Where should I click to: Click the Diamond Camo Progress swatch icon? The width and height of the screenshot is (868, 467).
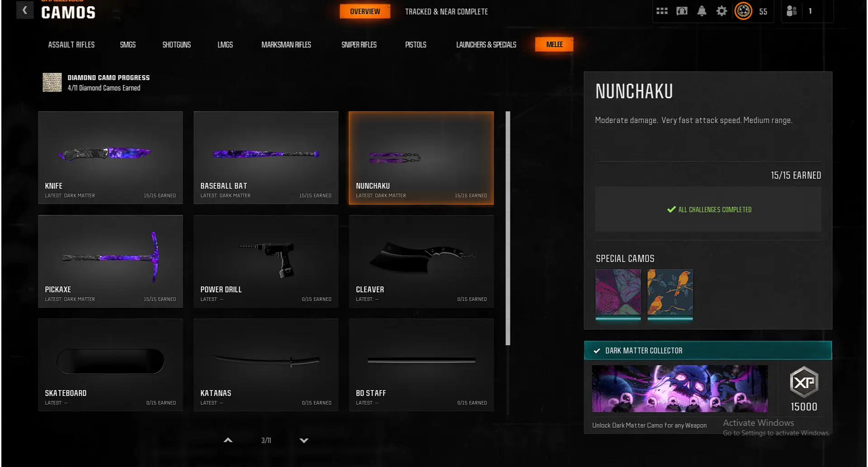(x=52, y=82)
